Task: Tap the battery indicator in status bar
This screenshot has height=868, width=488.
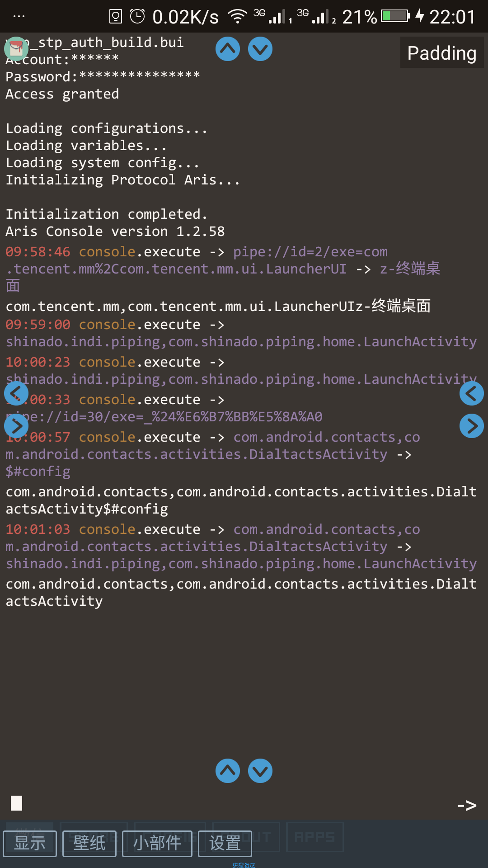Action: [395, 16]
